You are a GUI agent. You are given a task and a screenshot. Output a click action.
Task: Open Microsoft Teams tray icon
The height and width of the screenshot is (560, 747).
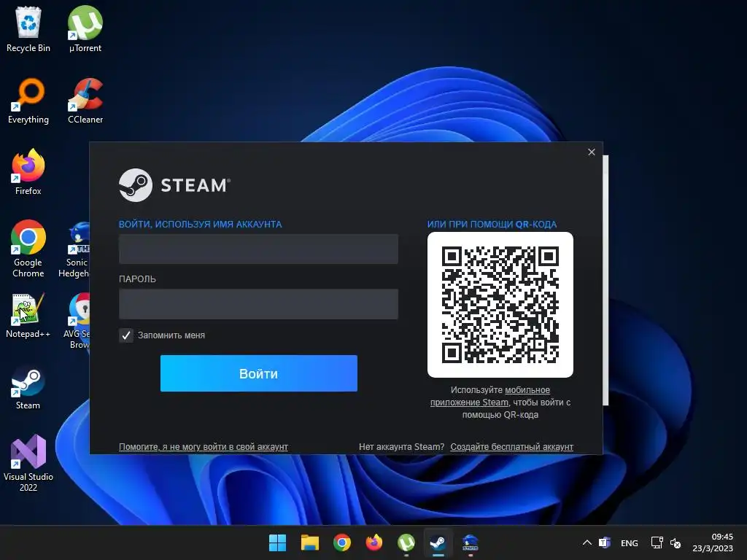pyautogui.click(x=605, y=542)
